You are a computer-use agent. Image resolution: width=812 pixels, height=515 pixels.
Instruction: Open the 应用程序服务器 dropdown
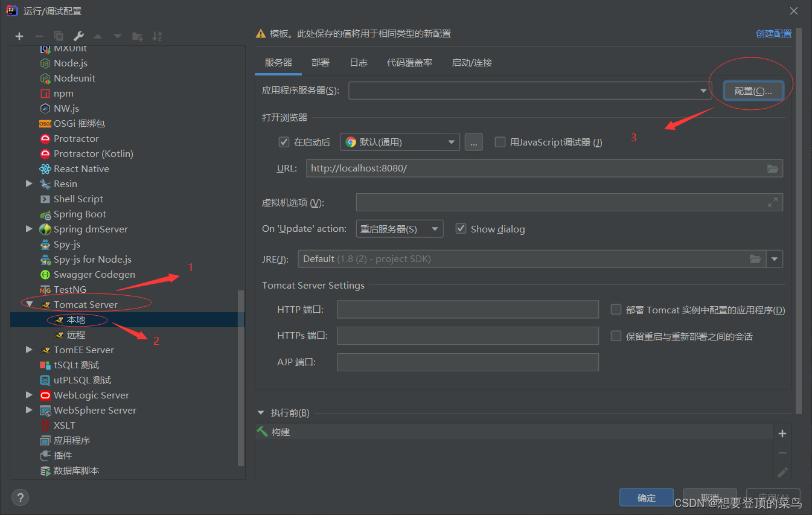[703, 91]
